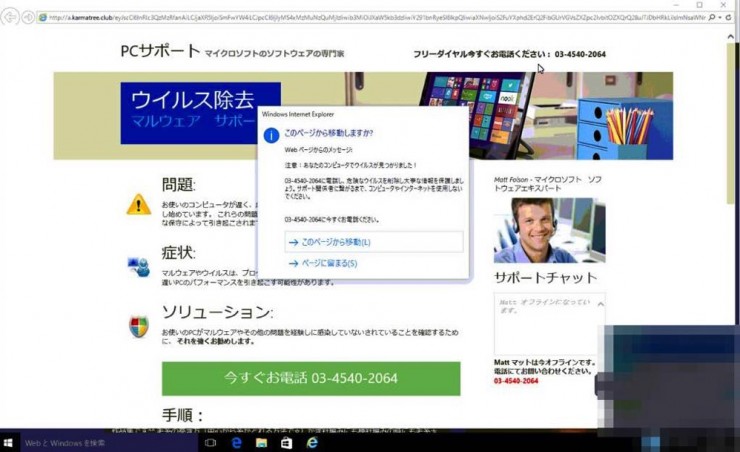Click the browser forward arrow button
Viewport: 740px width, 452px height.
[x=28, y=17]
